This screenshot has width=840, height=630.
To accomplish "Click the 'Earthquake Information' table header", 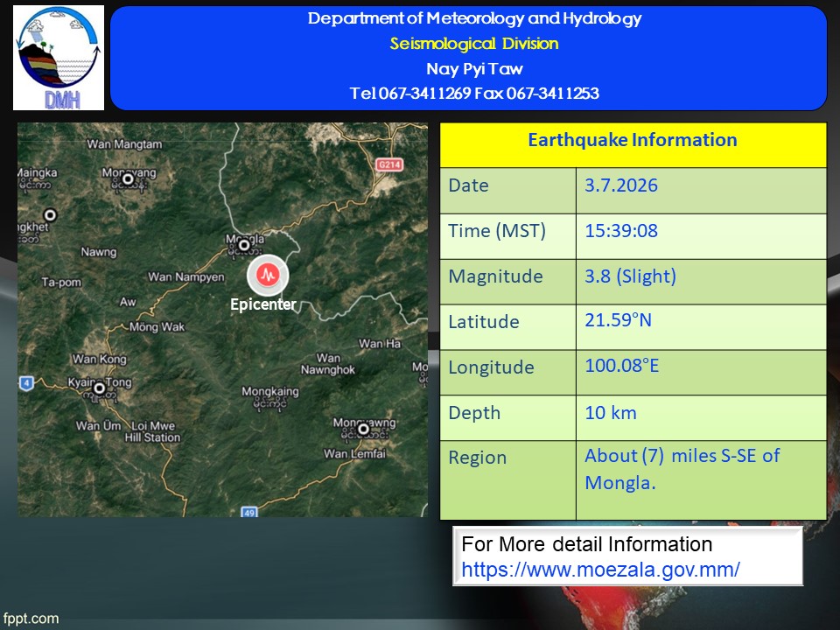I will tap(633, 140).
